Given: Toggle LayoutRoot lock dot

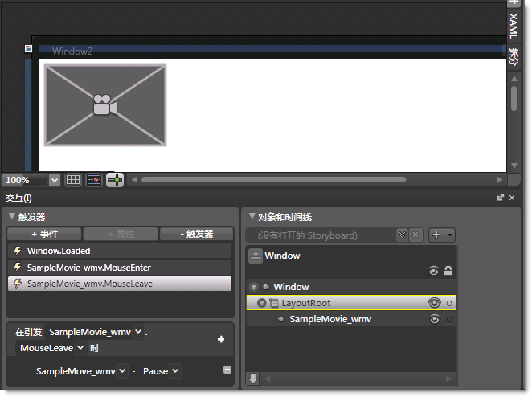Looking at the screenshot, I should (449, 303).
